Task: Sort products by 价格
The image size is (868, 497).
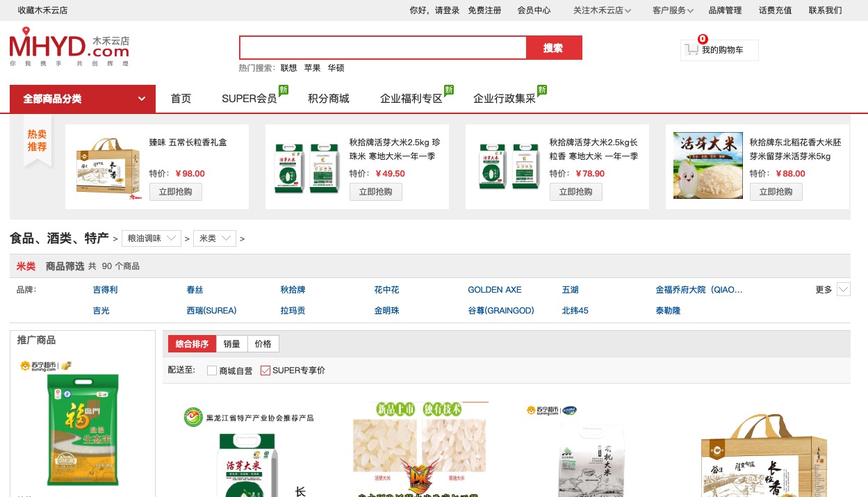Action: pos(263,343)
